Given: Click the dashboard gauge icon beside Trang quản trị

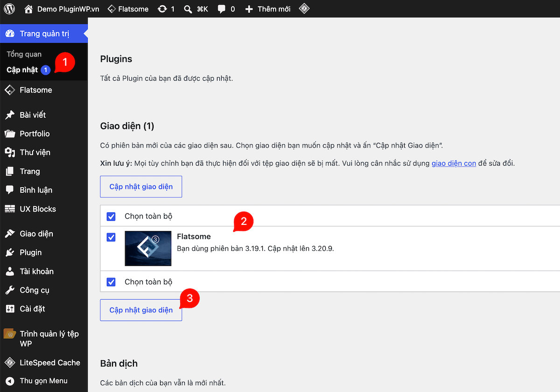Looking at the screenshot, I should pyautogui.click(x=10, y=34).
